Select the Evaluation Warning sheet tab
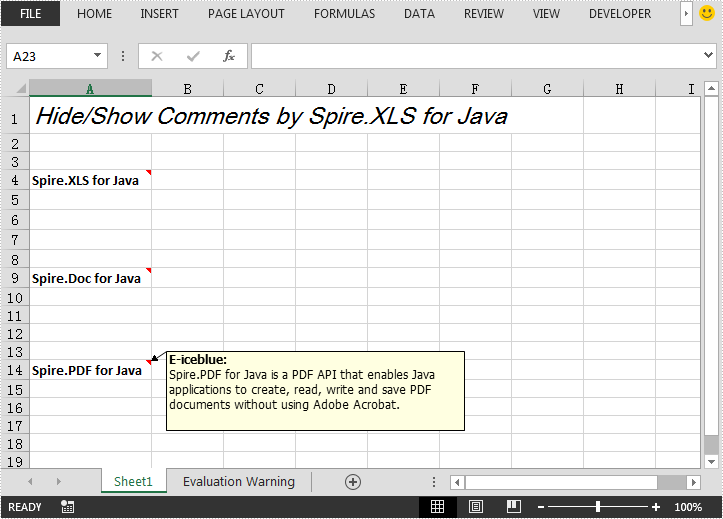 tap(239, 482)
